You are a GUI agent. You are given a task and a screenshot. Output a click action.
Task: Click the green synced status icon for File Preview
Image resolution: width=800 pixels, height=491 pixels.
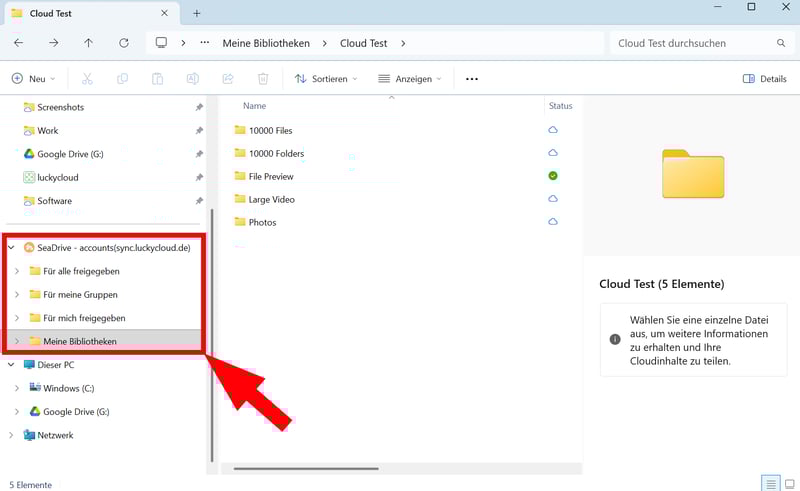553,176
